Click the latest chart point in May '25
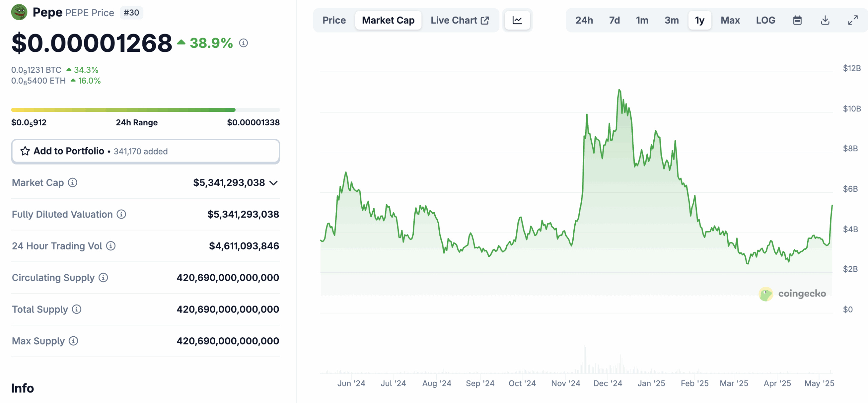868x403 pixels. pyautogui.click(x=832, y=206)
